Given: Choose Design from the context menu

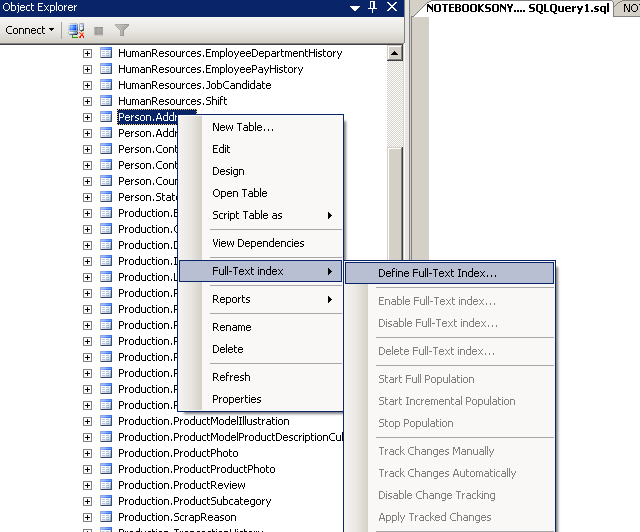Looking at the screenshot, I should [x=228, y=171].
